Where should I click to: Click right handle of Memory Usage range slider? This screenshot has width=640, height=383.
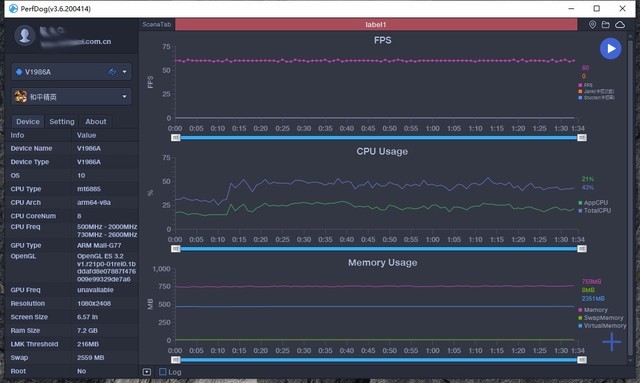tap(582, 360)
